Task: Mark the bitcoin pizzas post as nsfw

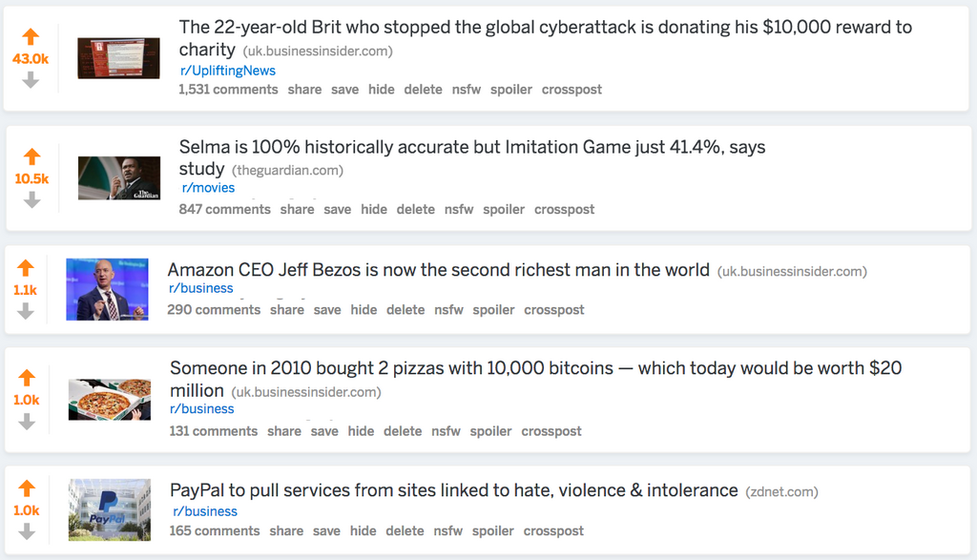Action: [446, 431]
